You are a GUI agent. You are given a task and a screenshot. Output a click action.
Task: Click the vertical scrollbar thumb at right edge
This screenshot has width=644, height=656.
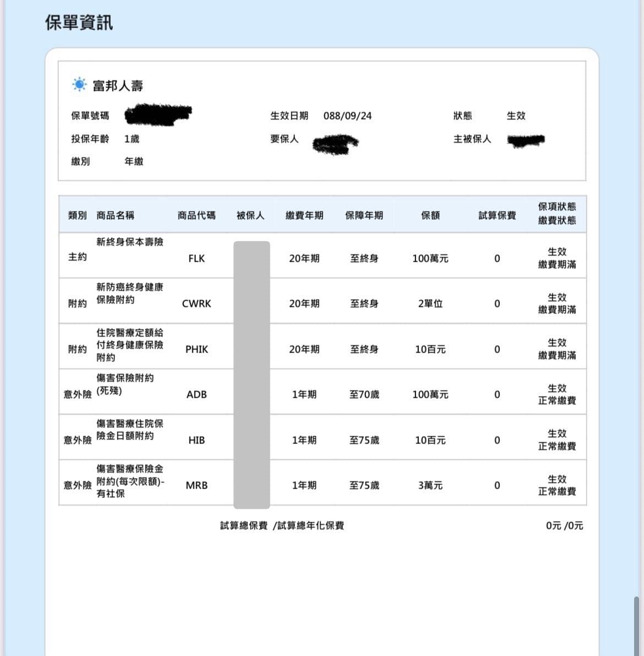click(x=636, y=626)
